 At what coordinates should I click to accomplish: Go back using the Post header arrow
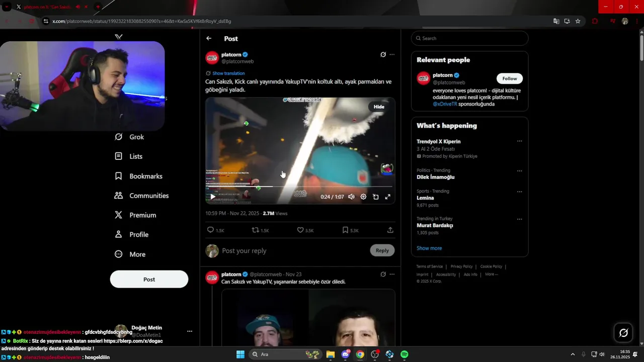(x=209, y=38)
